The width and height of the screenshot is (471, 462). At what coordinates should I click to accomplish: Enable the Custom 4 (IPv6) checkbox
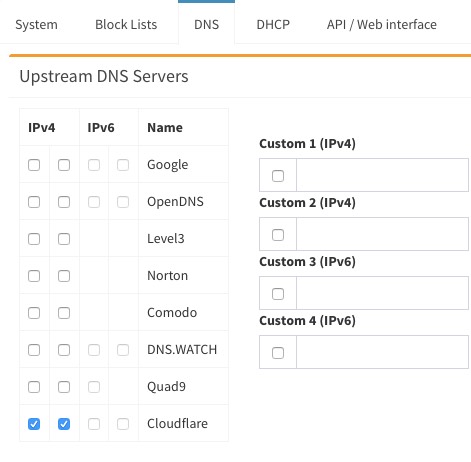coord(278,353)
